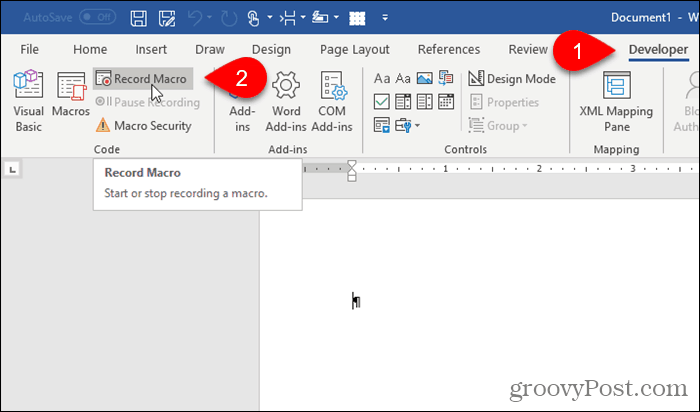Toggle AutoSave switch
This screenshot has width=700, height=412.
tap(97, 17)
